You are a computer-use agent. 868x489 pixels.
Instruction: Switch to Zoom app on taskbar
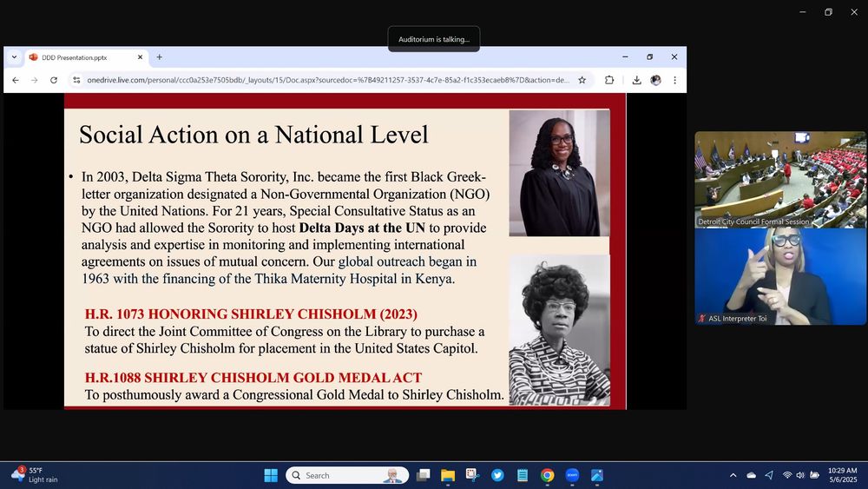coord(572,475)
